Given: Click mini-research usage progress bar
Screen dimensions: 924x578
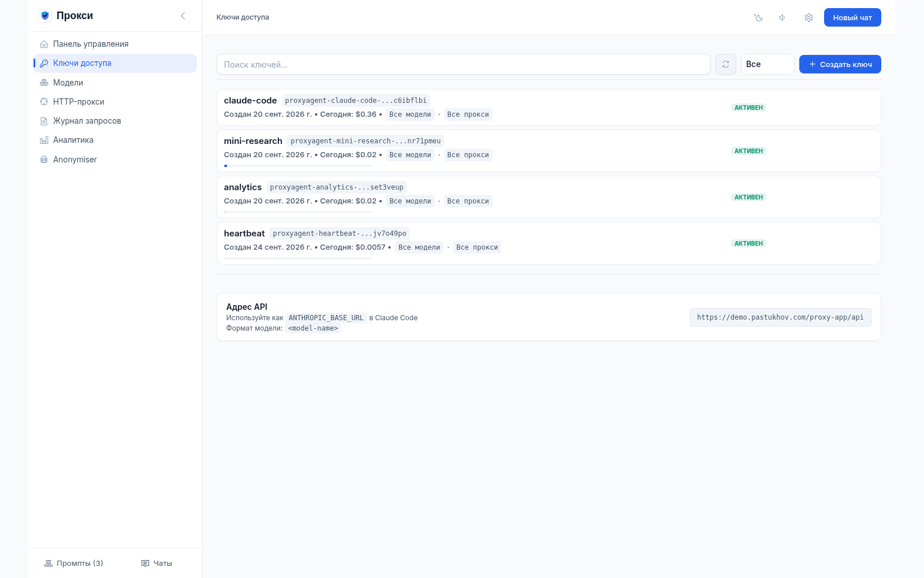Looking at the screenshot, I should pyautogui.click(x=298, y=166).
